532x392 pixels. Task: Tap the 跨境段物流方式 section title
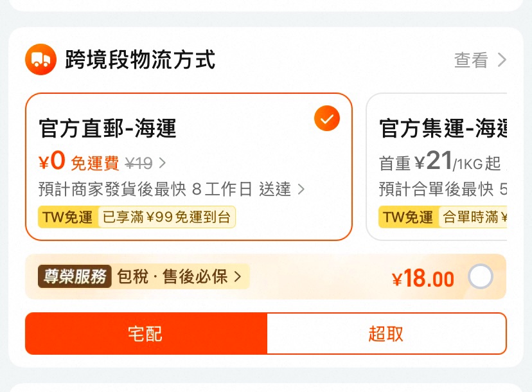tap(139, 60)
